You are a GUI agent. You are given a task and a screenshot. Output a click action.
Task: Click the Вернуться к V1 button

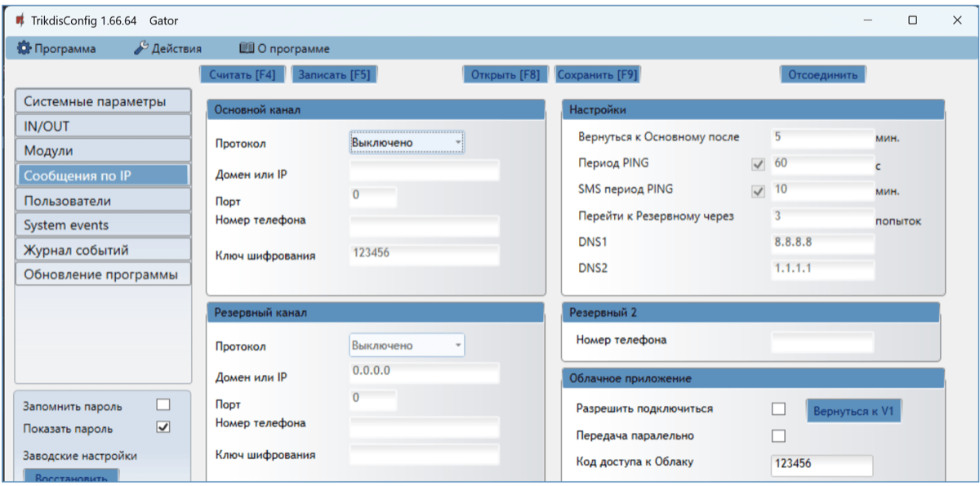[854, 411]
